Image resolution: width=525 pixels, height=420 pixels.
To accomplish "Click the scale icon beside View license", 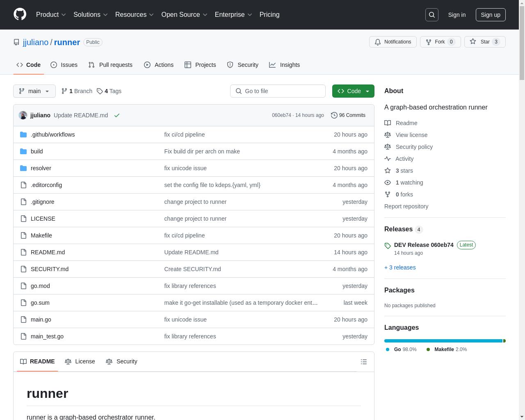I will [x=388, y=135].
